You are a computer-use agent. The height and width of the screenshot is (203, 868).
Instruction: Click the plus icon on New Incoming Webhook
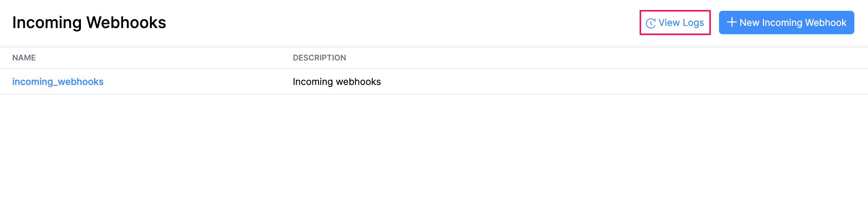click(x=732, y=22)
